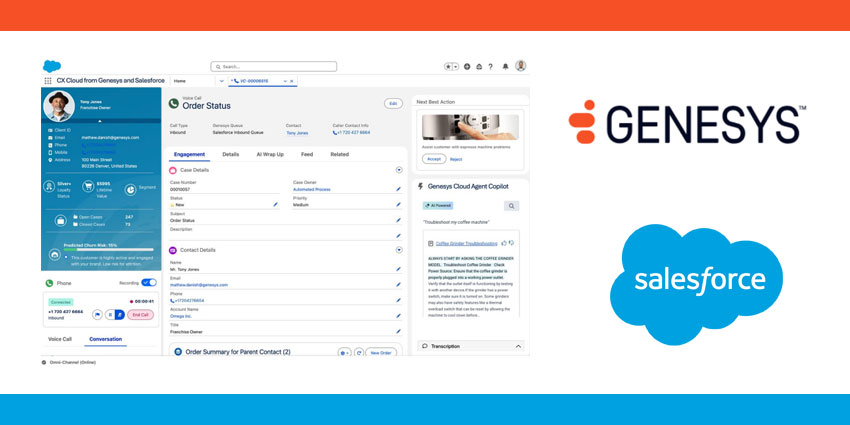Edit the Priority field pencil
The image size is (850, 425).
[398, 205]
